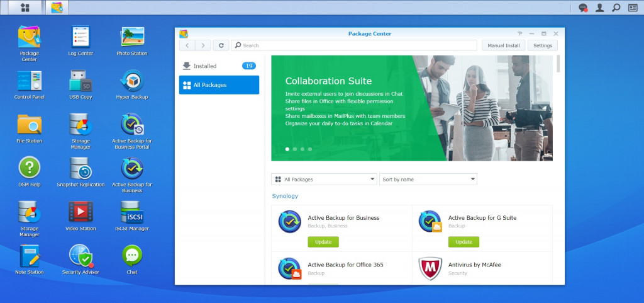Select the second banner carousel dot

[295, 149]
